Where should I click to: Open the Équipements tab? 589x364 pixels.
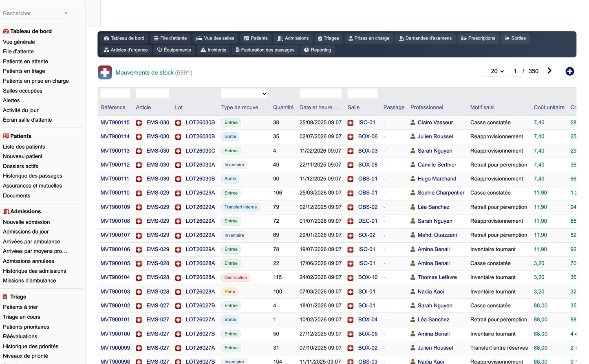pos(174,50)
